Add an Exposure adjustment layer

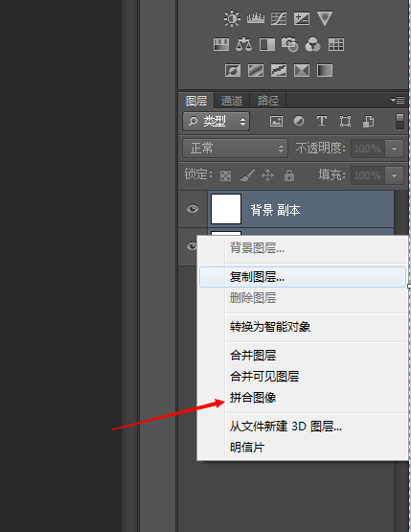click(302, 18)
